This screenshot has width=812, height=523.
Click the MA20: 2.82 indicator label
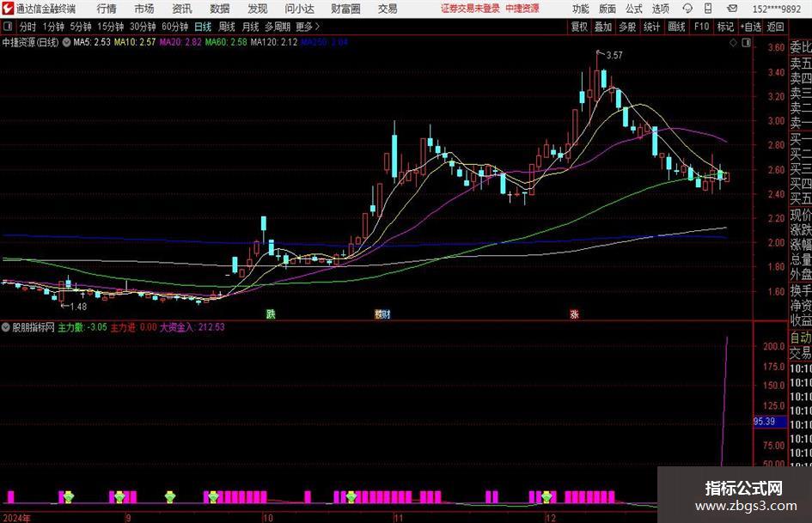pos(180,42)
